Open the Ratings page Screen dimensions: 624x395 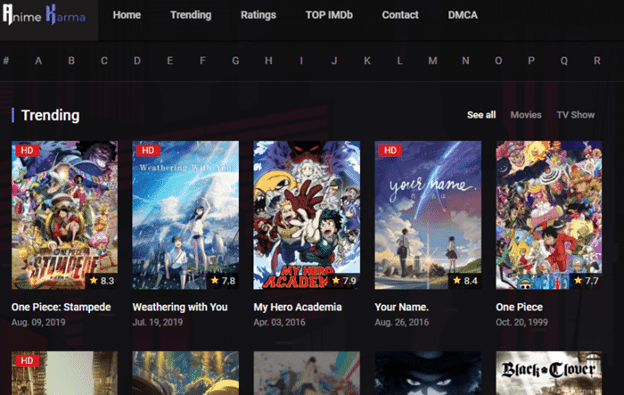tap(258, 15)
